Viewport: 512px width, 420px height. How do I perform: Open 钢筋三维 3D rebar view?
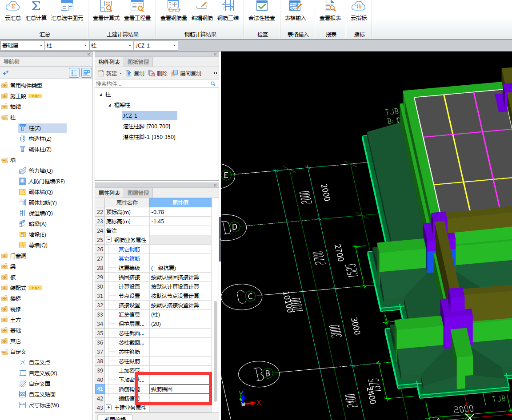coord(228,11)
